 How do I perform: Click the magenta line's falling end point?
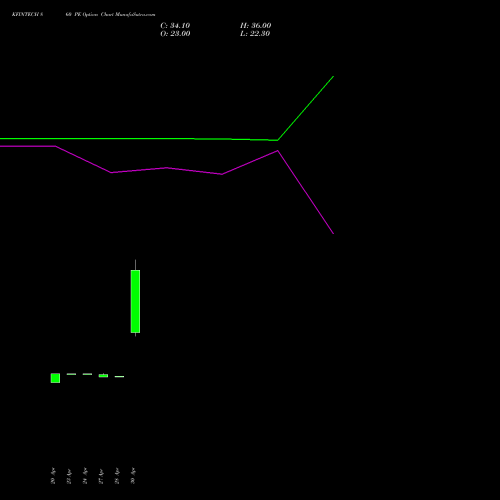(333, 233)
